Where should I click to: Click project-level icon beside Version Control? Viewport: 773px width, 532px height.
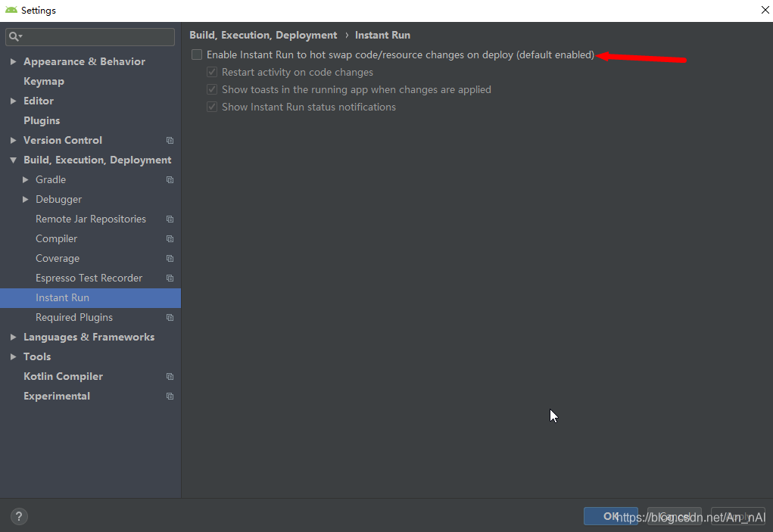170,141
